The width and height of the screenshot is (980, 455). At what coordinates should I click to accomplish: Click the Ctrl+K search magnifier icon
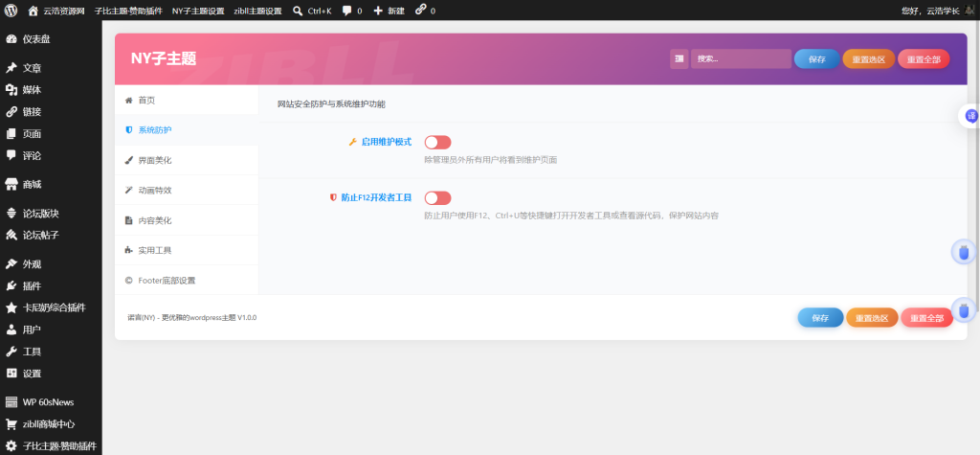298,11
